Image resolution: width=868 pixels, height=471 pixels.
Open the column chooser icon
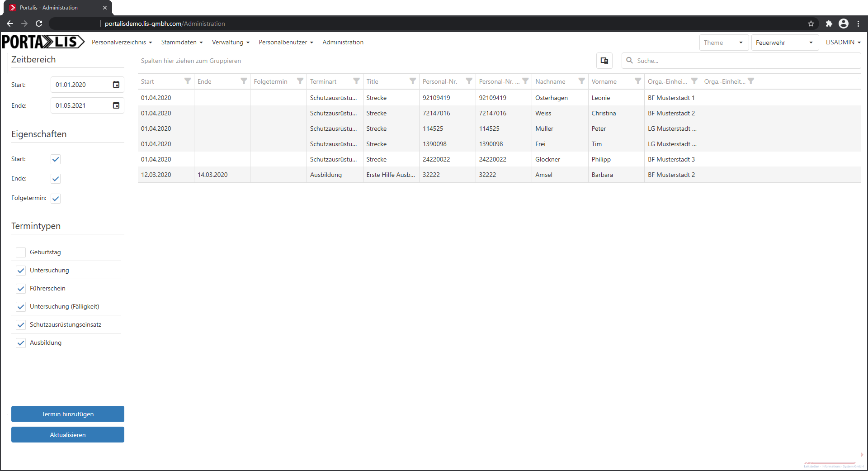604,61
